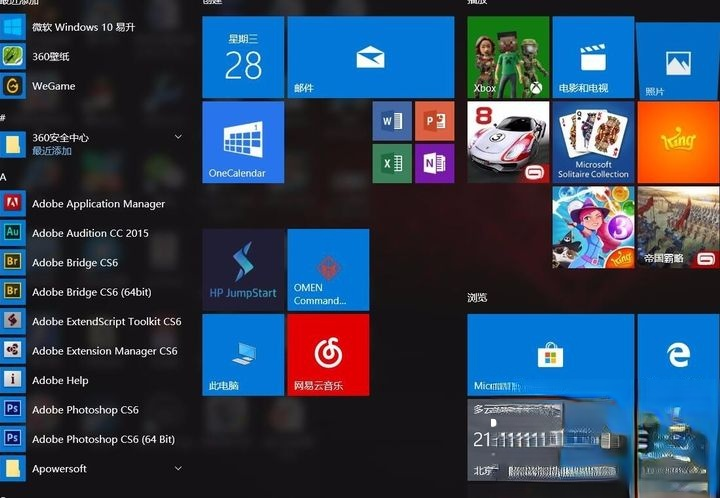Viewport: 720px width, 498px height.
Task: Open the Microsoft Solitaire Collection tile
Action: [593, 142]
